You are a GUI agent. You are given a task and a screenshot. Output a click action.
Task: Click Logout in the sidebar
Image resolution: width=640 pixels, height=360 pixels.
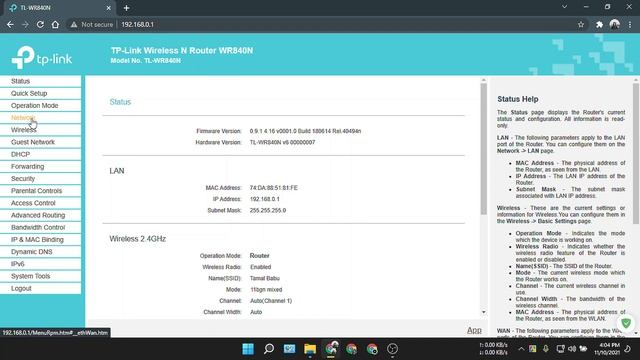pos(41,289)
